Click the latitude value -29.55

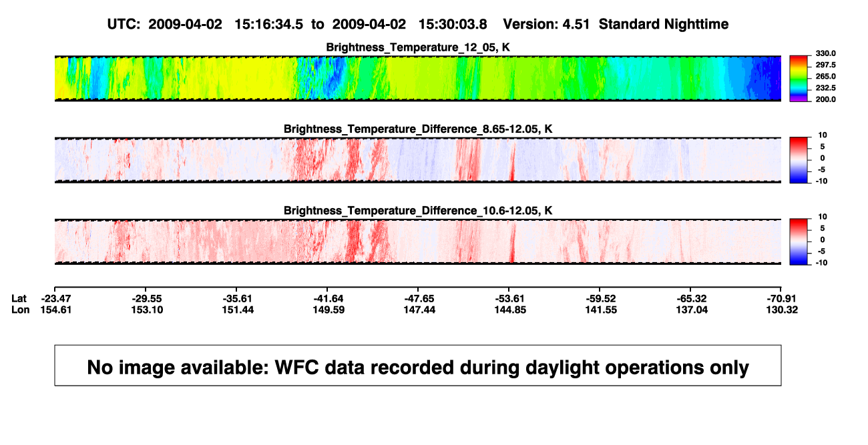(x=147, y=298)
